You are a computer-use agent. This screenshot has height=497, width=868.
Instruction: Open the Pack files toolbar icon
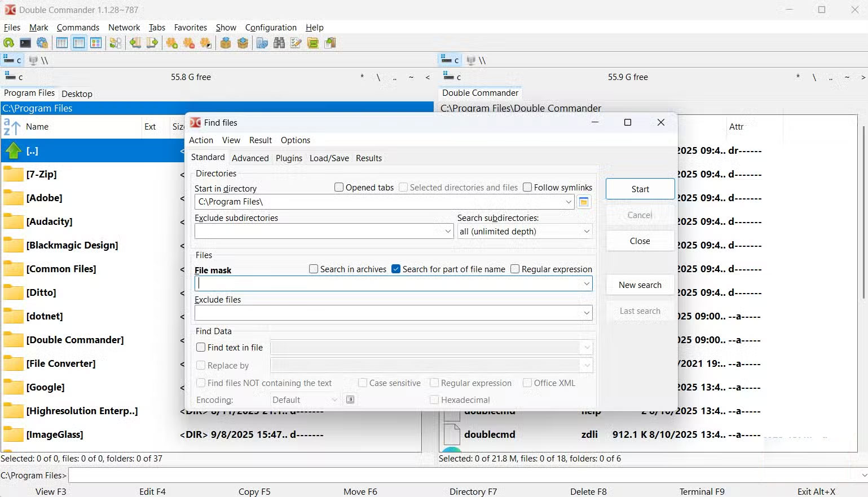click(226, 42)
